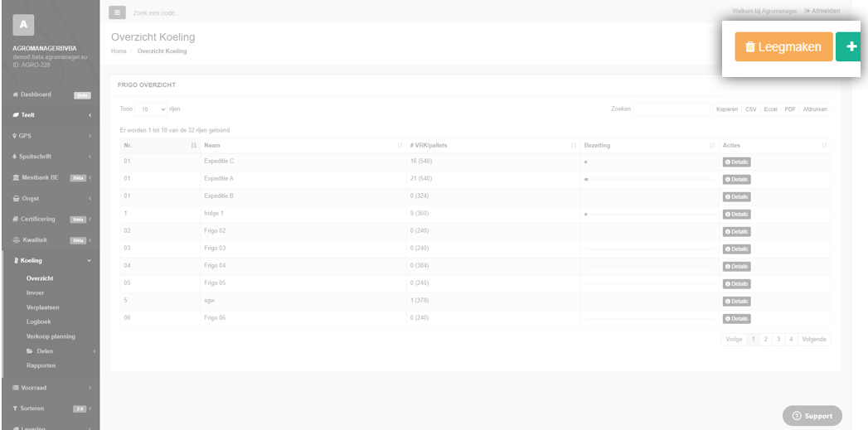Click the Afdrukken print button
Image resolution: width=868 pixels, height=430 pixels.
(x=815, y=109)
